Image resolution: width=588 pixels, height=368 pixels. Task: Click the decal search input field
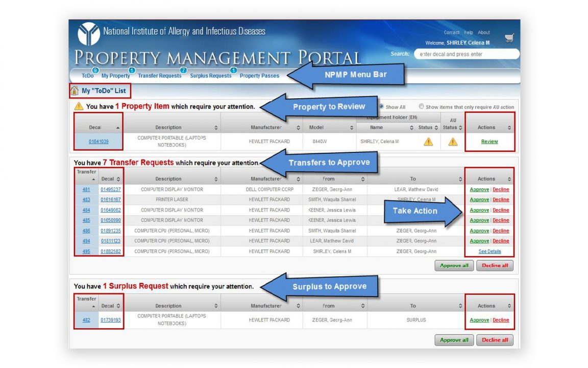pos(465,54)
